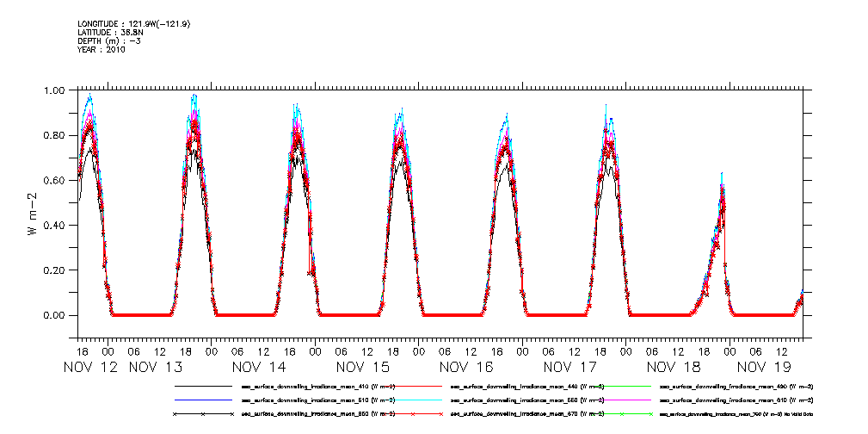Click the 0.00 y-axis value
This screenshot has height=434, width=868.
coord(55,315)
